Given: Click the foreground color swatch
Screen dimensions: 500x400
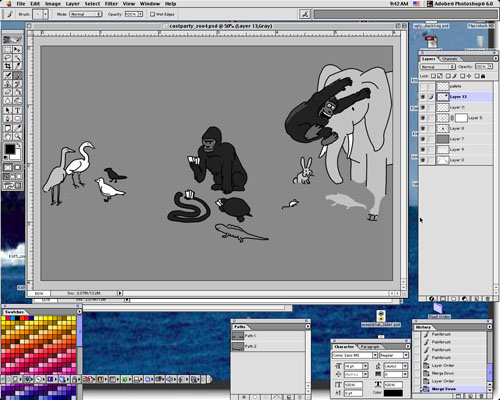Looking at the screenshot, I should (x=10, y=149).
